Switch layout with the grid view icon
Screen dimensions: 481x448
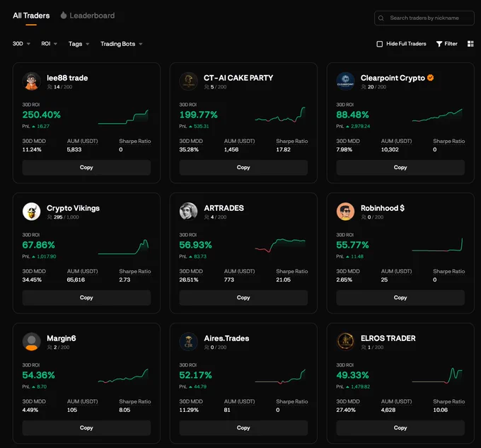[x=470, y=44]
